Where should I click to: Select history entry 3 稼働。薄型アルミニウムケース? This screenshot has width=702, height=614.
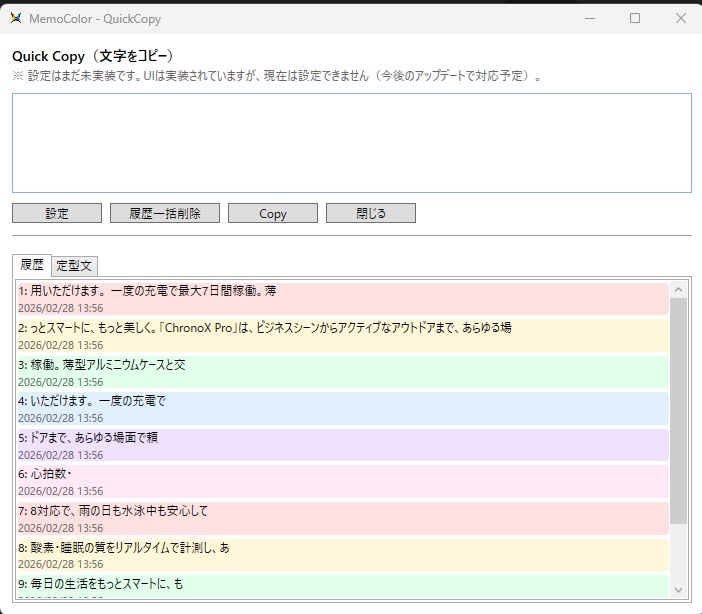(x=343, y=373)
